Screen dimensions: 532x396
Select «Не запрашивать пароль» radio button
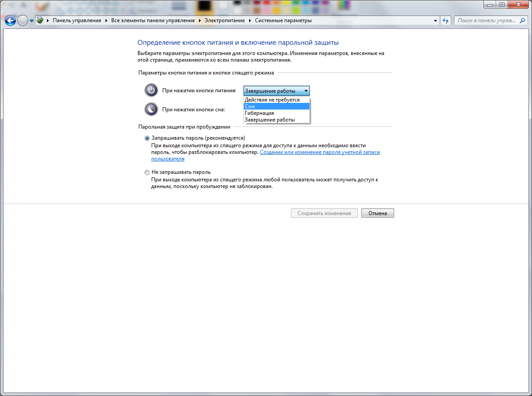tap(147, 172)
